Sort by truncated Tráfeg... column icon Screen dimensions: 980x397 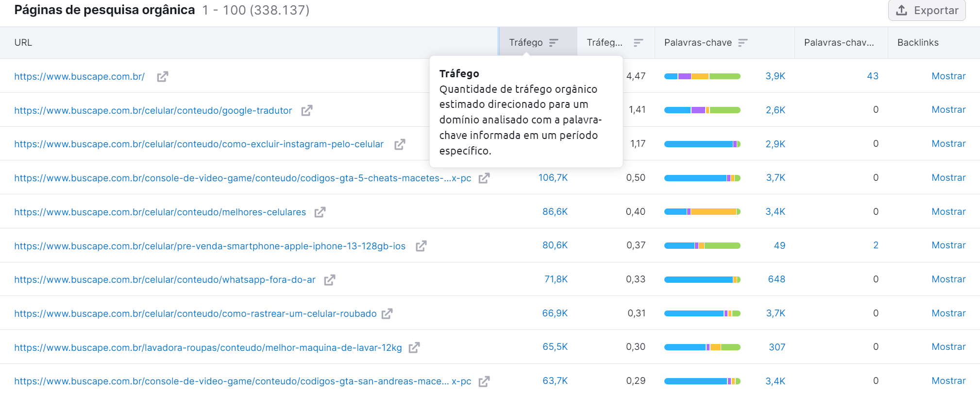pos(638,43)
